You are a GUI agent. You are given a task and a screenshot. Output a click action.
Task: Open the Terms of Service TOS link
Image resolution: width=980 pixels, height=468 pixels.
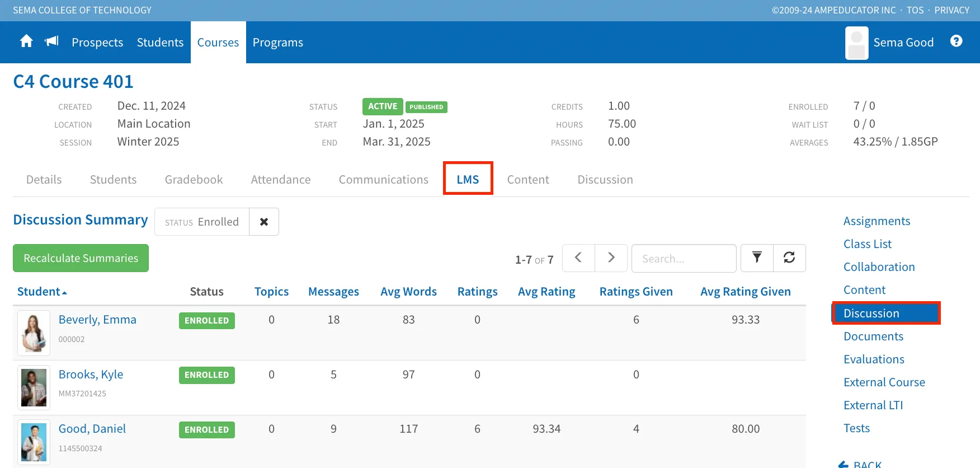[915, 10]
